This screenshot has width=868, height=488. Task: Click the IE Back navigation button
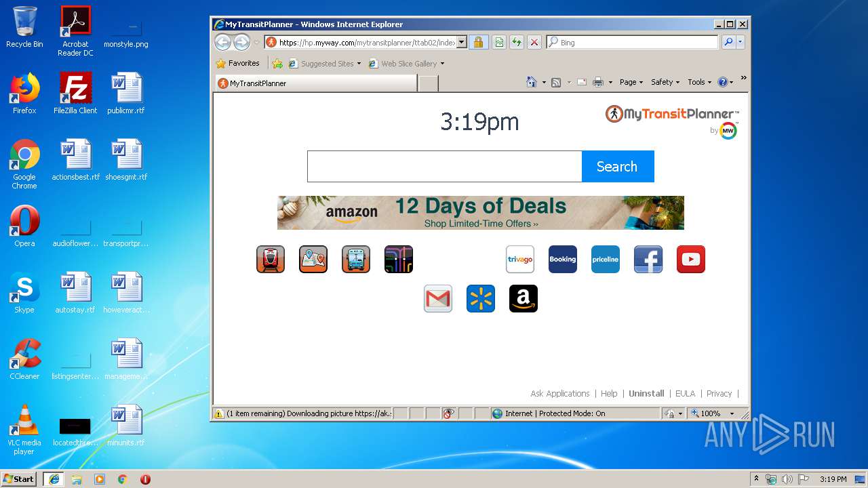[x=222, y=42]
